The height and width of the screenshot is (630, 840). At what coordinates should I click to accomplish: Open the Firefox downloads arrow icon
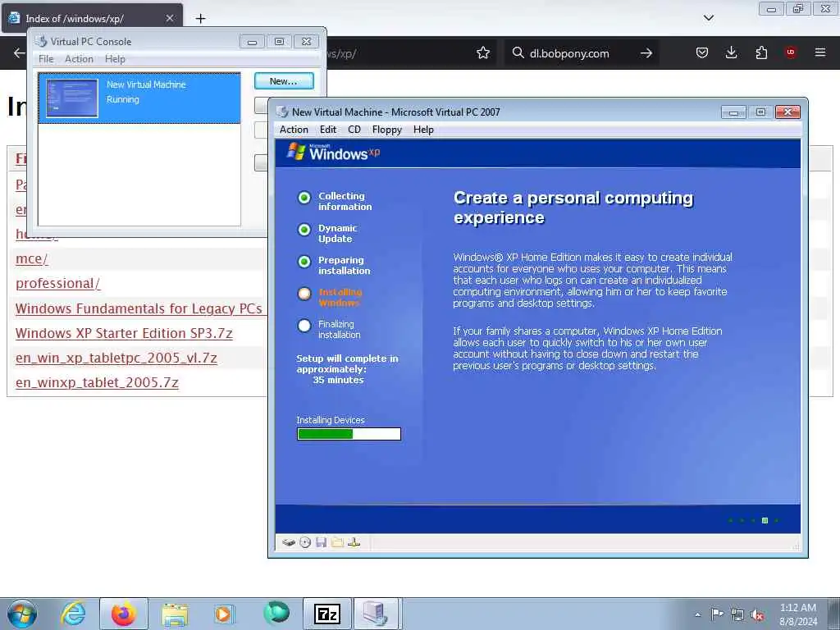coord(731,52)
